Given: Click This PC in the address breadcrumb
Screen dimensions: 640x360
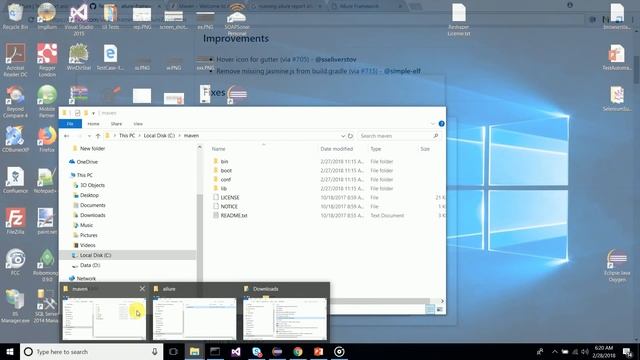Looking at the screenshot, I should point(127,136).
